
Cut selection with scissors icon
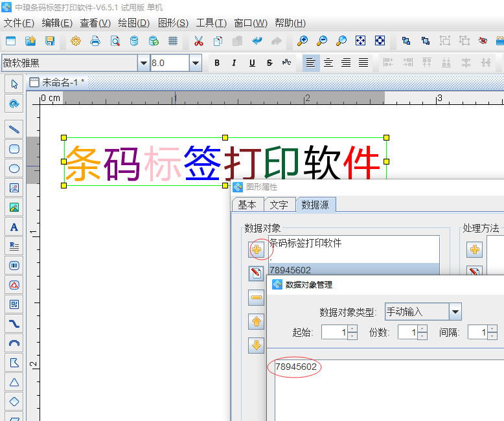[199, 41]
